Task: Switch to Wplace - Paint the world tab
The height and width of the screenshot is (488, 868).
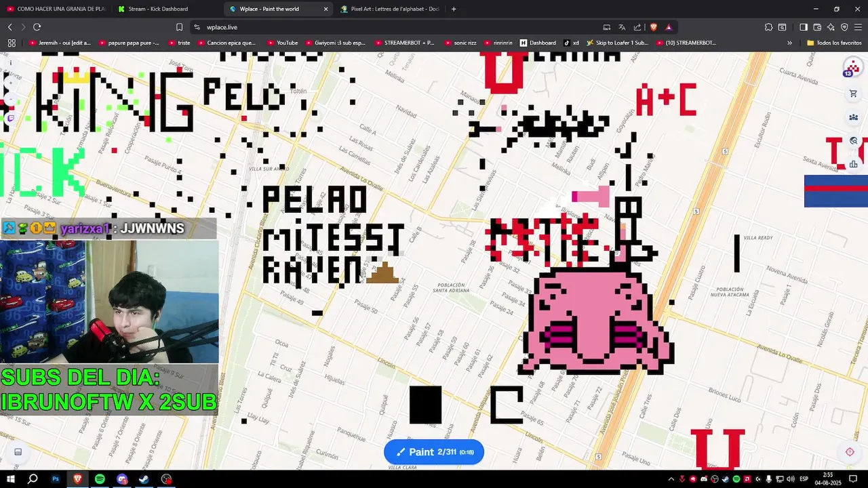Action: [278, 9]
